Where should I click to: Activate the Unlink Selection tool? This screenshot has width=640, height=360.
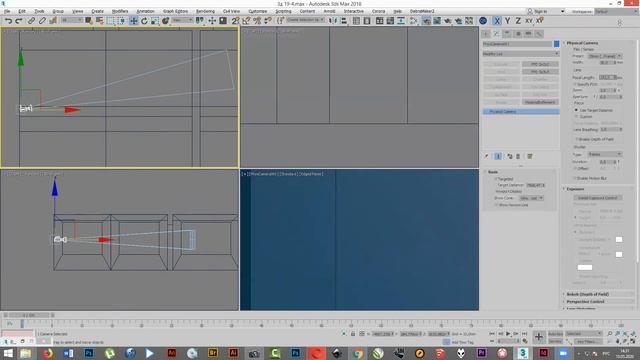click(42, 21)
